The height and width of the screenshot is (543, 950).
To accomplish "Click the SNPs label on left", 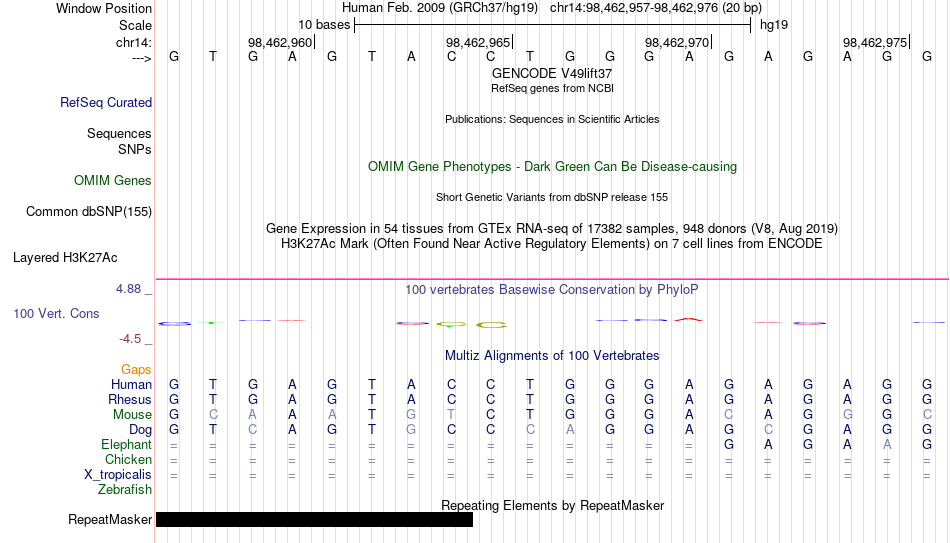I will (135, 149).
